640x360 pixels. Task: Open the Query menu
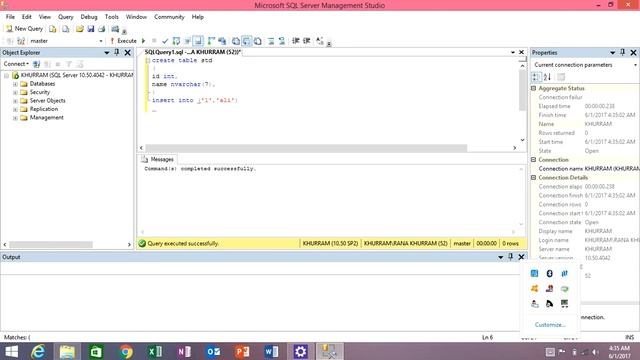pyautogui.click(x=66, y=17)
